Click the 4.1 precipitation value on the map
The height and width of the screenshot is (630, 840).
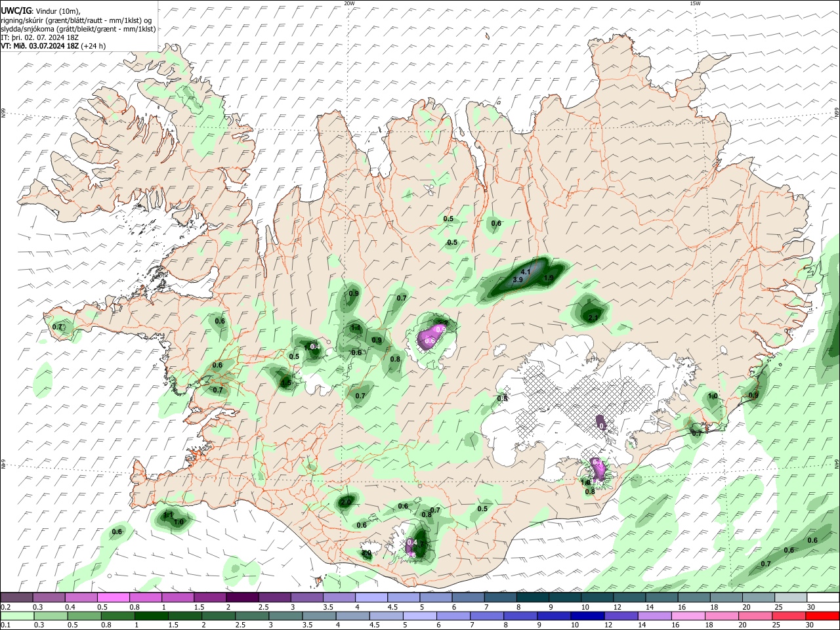(525, 272)
